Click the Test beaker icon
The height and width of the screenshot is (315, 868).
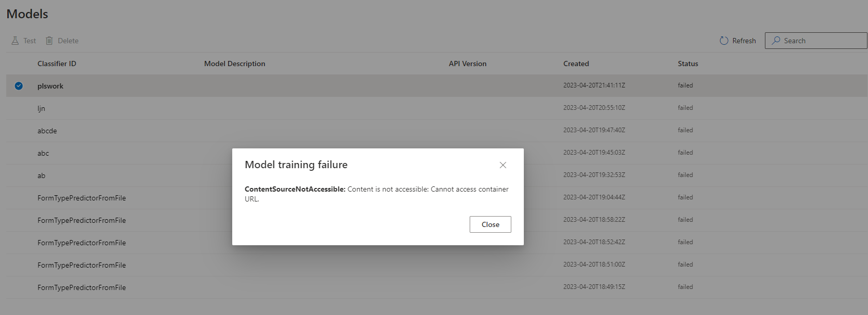(14, 40)
